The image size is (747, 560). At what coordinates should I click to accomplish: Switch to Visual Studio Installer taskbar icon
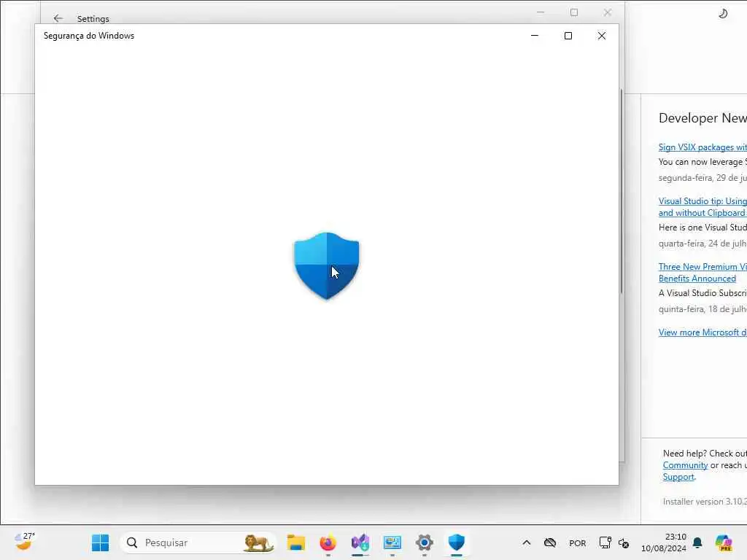(x=360, y=542)
